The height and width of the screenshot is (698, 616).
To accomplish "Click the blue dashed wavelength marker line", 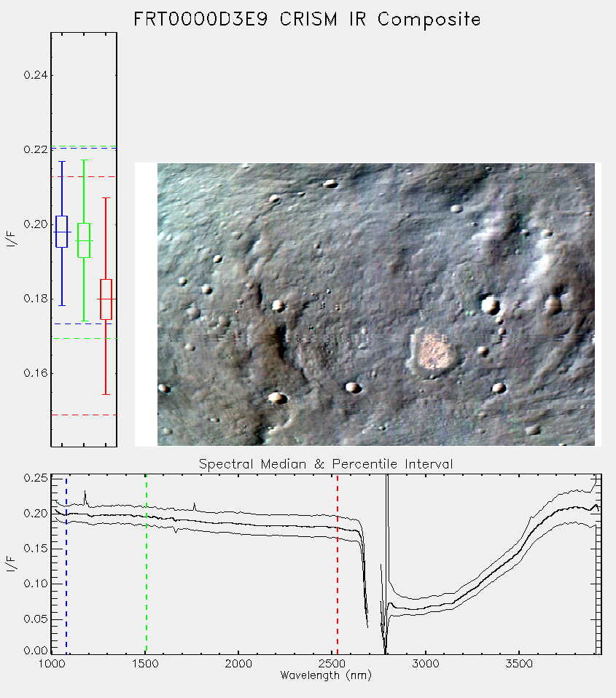I will (x=66, y=565).
